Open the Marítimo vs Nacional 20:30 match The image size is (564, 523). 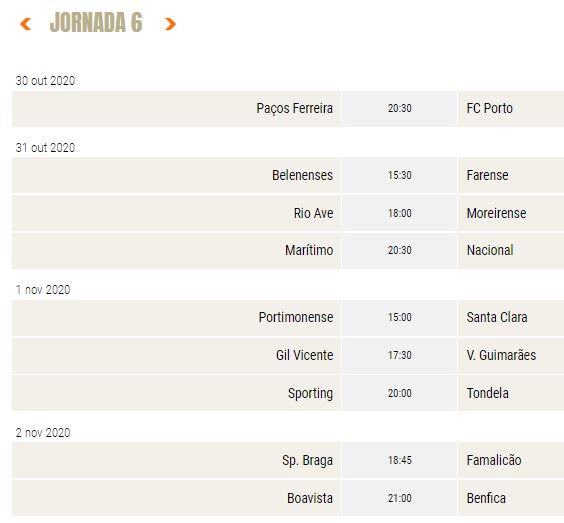click(399, 250)
